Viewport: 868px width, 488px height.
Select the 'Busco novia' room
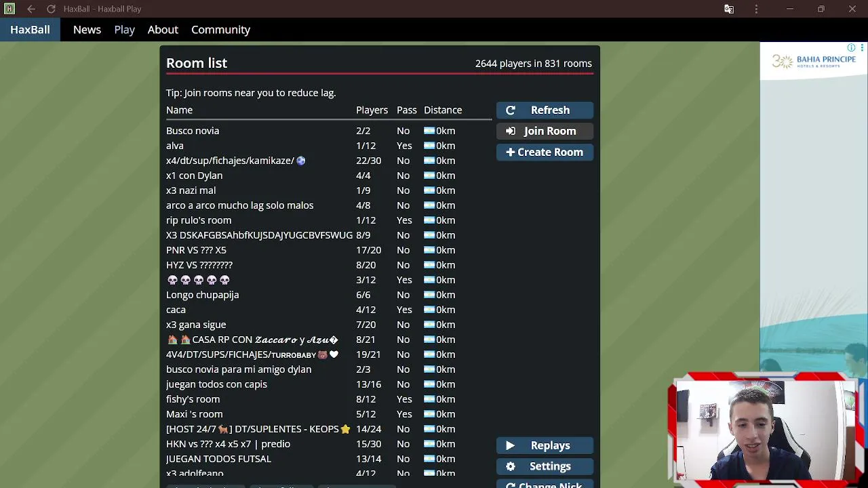(329, 131)
